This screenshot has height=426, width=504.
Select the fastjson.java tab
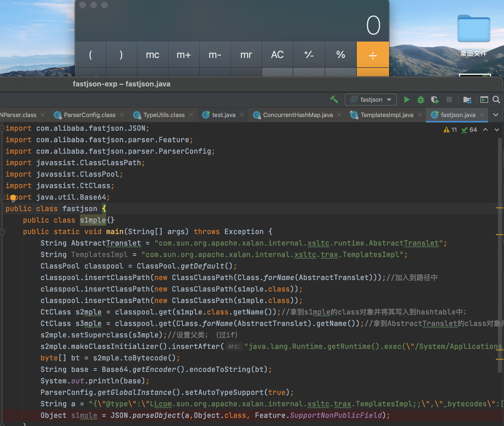[x=457, y=115]
